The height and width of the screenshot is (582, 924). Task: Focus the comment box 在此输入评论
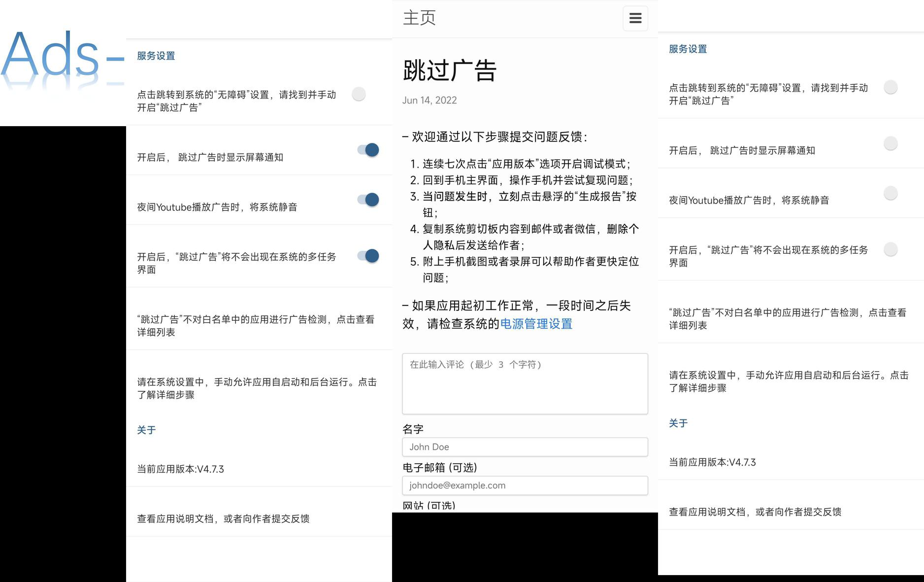525,383
